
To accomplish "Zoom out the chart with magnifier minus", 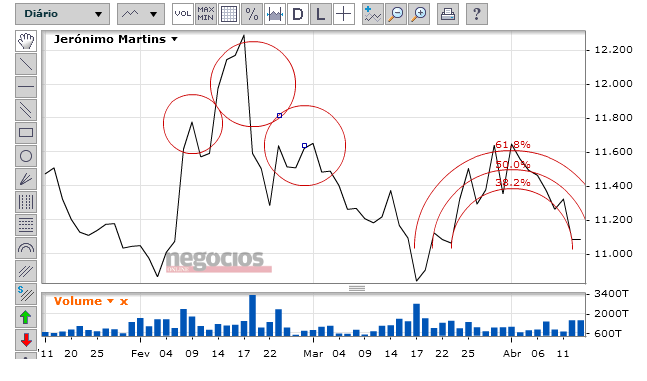I will click(396, 14).
